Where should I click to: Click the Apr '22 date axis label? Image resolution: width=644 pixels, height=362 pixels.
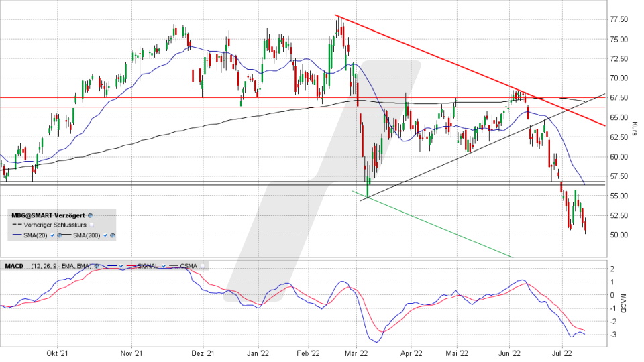click(x=411, y=353)
